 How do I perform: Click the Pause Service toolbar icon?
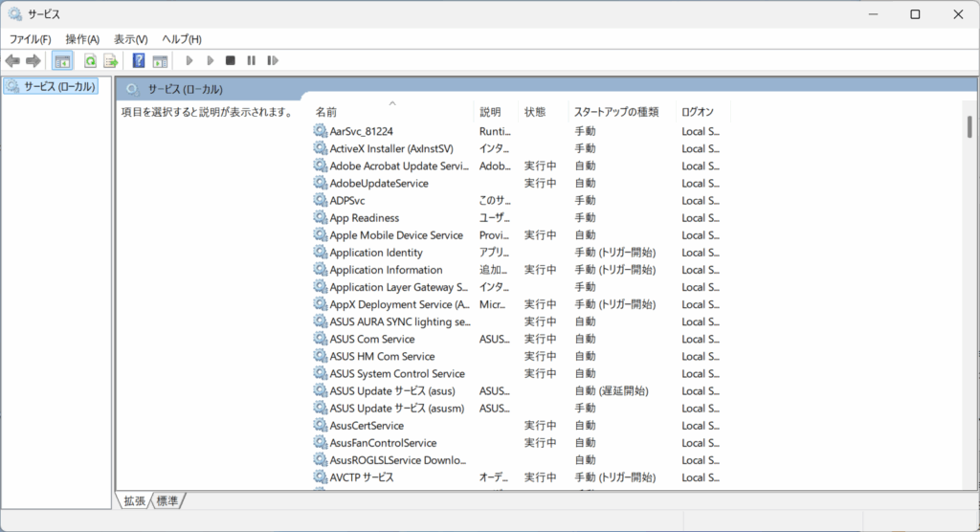(x=251, y=60)
